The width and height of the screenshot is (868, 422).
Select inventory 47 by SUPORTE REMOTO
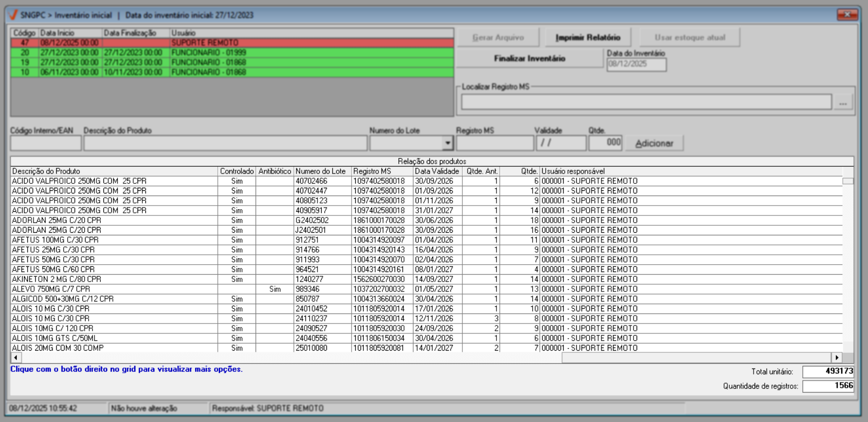232,42
